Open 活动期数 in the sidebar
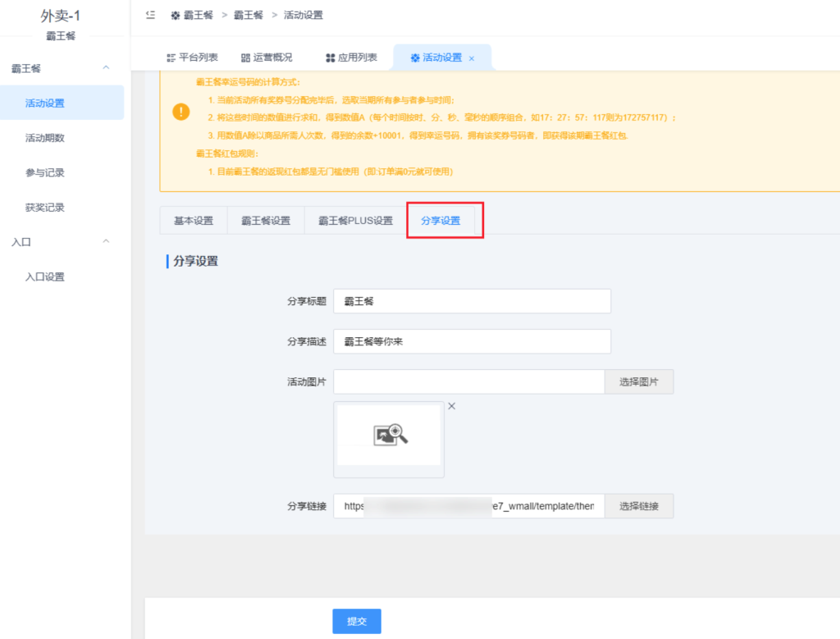Viewport: 840px width, 639px height. pyautogui.click(x=45, y=138)
